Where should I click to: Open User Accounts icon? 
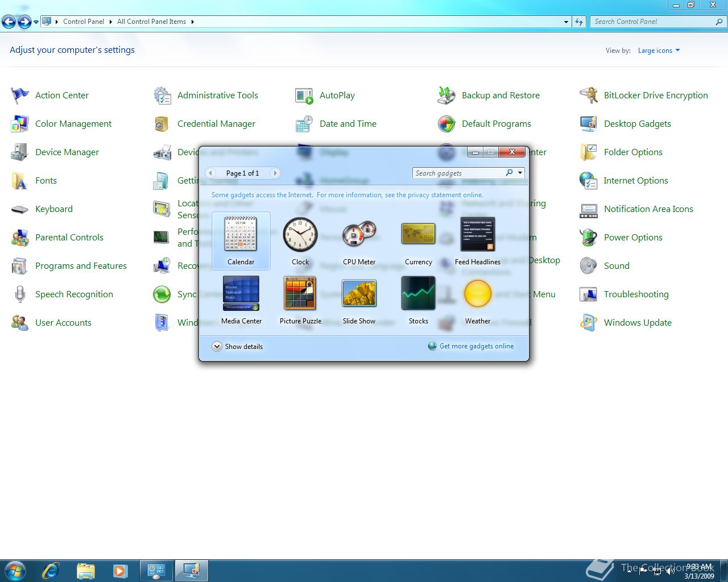click(20, 323)
